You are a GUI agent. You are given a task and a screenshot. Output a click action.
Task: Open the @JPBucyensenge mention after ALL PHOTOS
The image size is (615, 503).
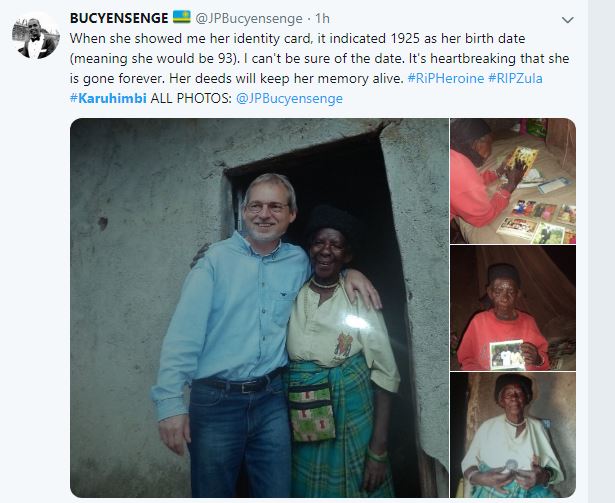[289, 98]
